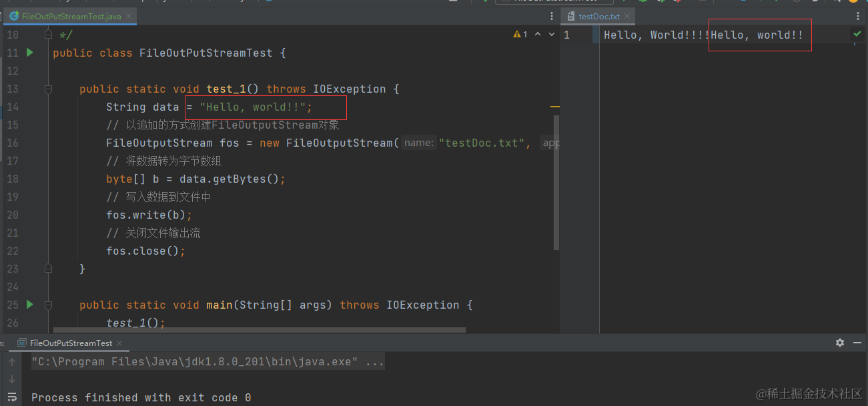This screenshot has width=868, height=406.
Task: Hide the Run tool window
Action: 858,343
